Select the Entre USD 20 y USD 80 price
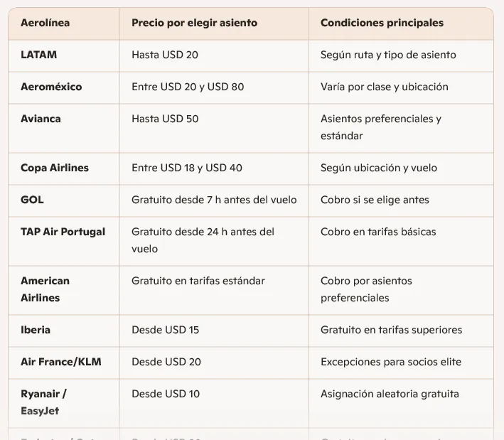This screenshot has height=440, width=504. pyautogui.click(x=188, y=87)
